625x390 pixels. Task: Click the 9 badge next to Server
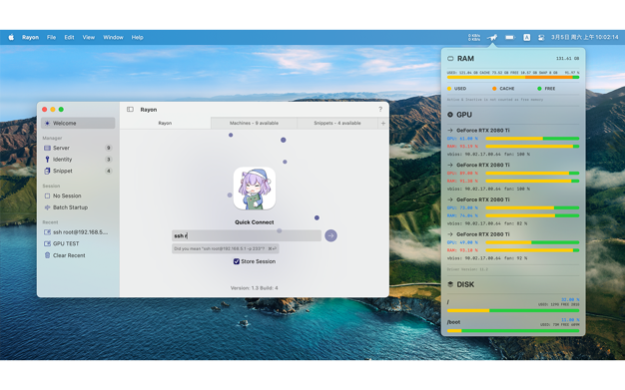108,148
